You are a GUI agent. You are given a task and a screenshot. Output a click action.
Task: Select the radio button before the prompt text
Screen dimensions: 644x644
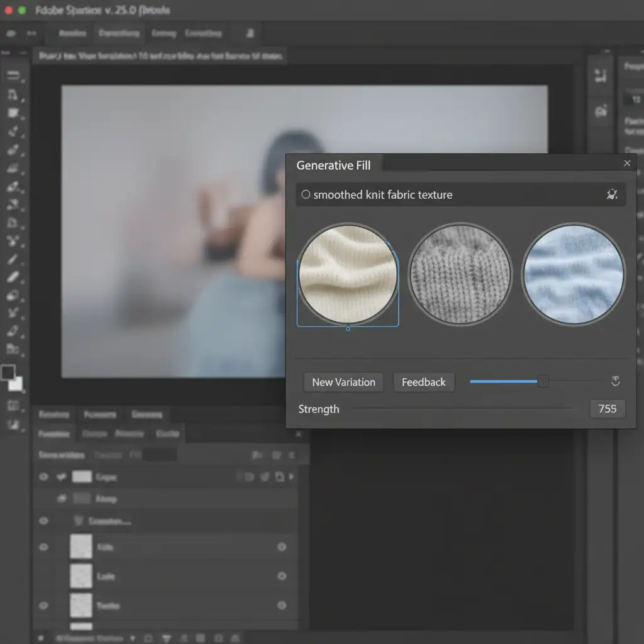tap(306, 195)
